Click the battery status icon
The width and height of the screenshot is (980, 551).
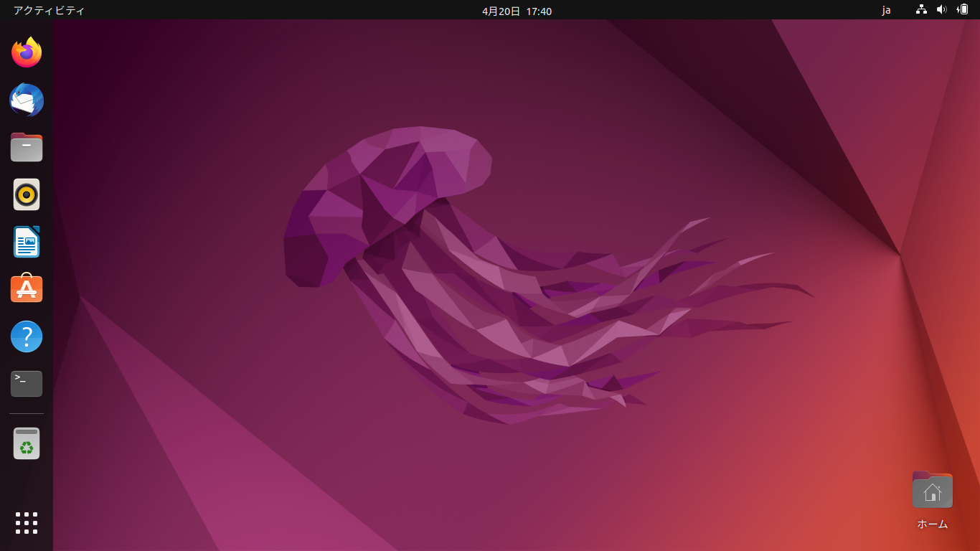(x=963, y=10)
